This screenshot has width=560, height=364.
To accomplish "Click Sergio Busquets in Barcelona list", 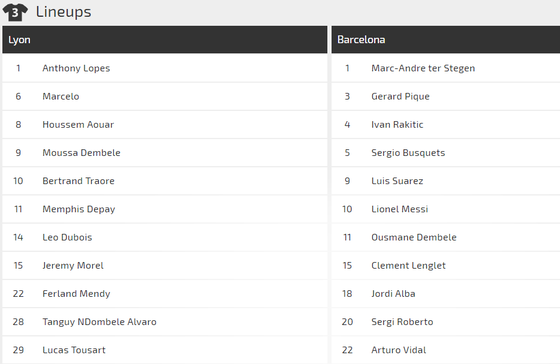I will 408,153.
